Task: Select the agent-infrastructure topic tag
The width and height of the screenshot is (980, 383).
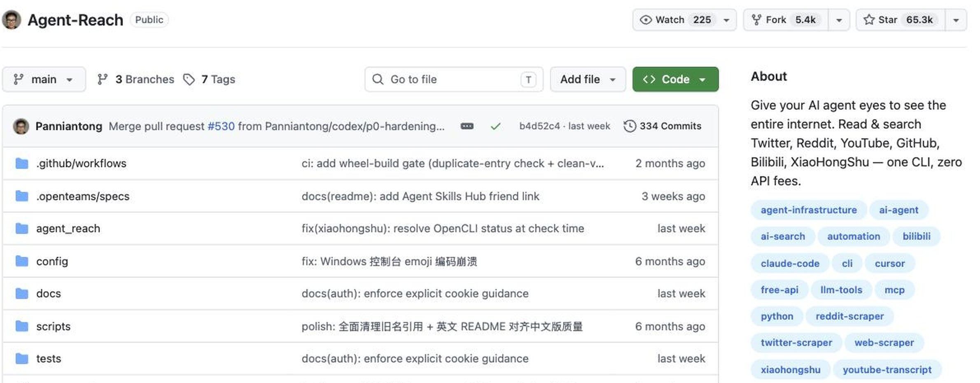Action: [809, 210]
